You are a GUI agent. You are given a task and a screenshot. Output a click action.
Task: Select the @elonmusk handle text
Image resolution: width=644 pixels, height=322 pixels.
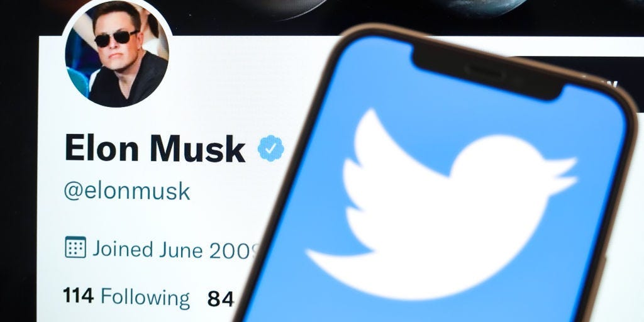pos(127,191)
